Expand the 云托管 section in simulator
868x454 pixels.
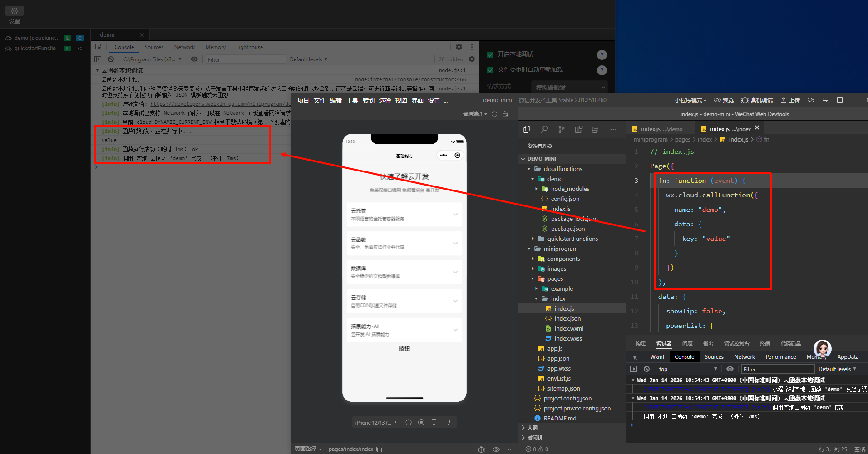click(455, 214)
